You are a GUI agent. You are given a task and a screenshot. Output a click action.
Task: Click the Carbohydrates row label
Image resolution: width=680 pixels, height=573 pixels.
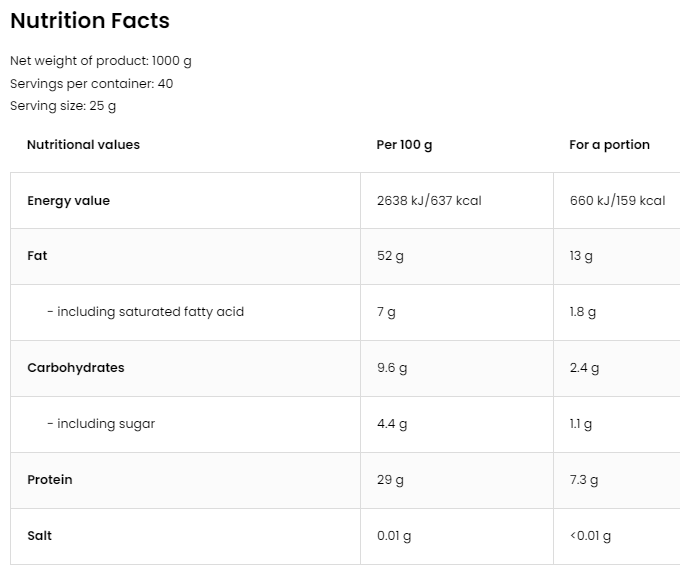click(76, 368)
